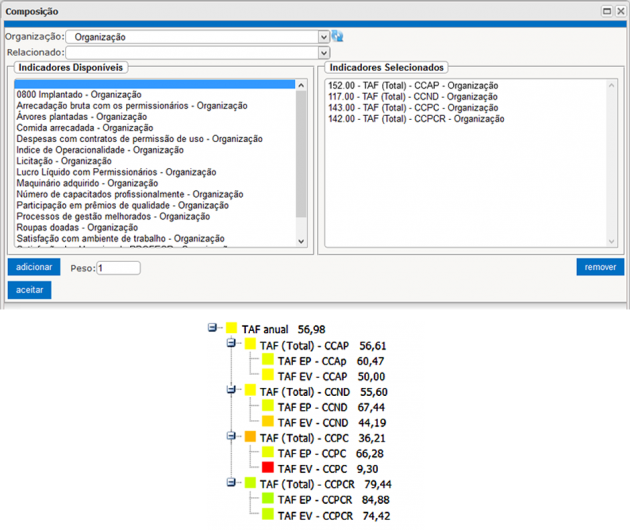Click the remover button
Viewport: 630px width, 530px height.
click(600, 267)
